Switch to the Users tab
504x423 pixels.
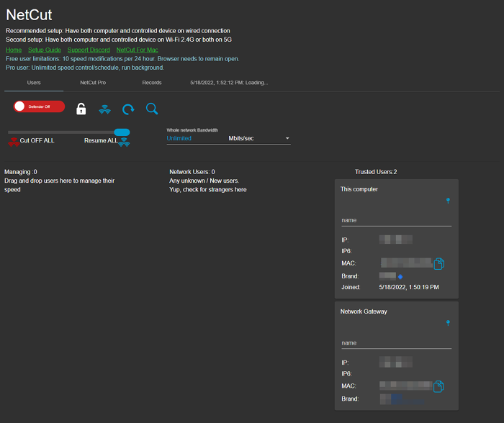coord(34,83)
